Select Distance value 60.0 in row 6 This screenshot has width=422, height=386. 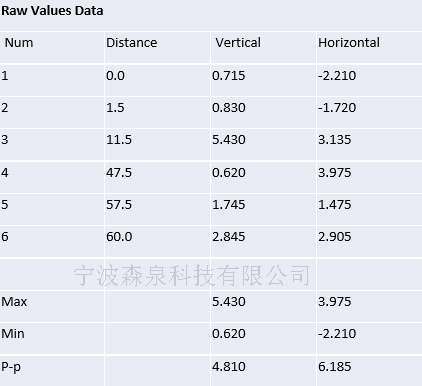pyautogui.click(x=119, y=236)
